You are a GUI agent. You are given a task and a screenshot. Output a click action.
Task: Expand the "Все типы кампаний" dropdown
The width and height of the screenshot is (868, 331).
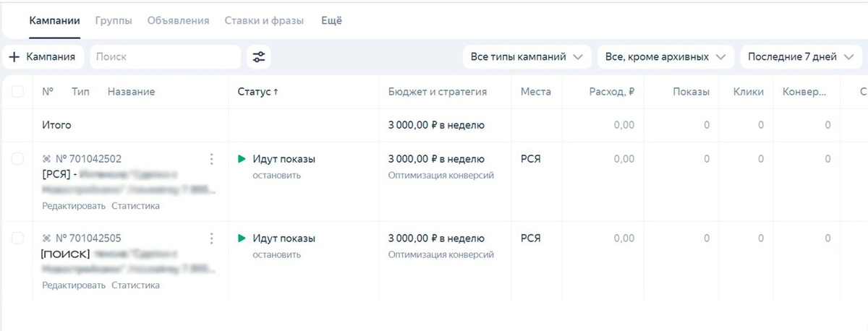527,57
